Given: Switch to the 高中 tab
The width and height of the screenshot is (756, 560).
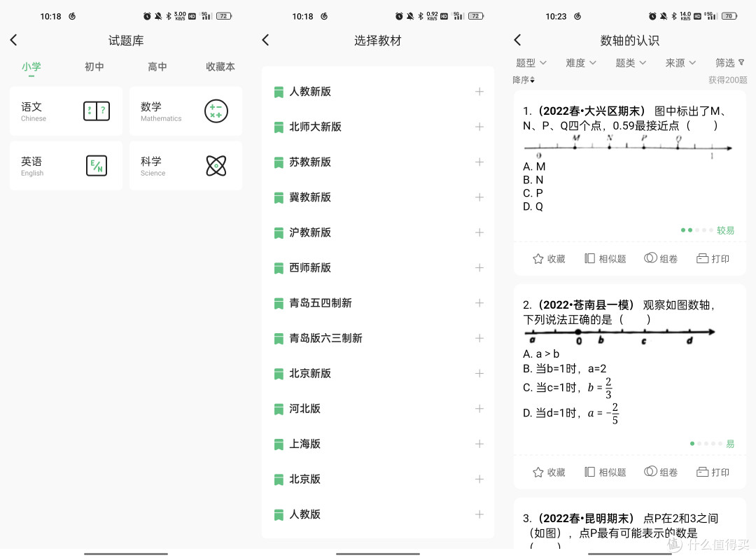Looking at the screenshot, I should pyautogui.click(x=157, y=66).
